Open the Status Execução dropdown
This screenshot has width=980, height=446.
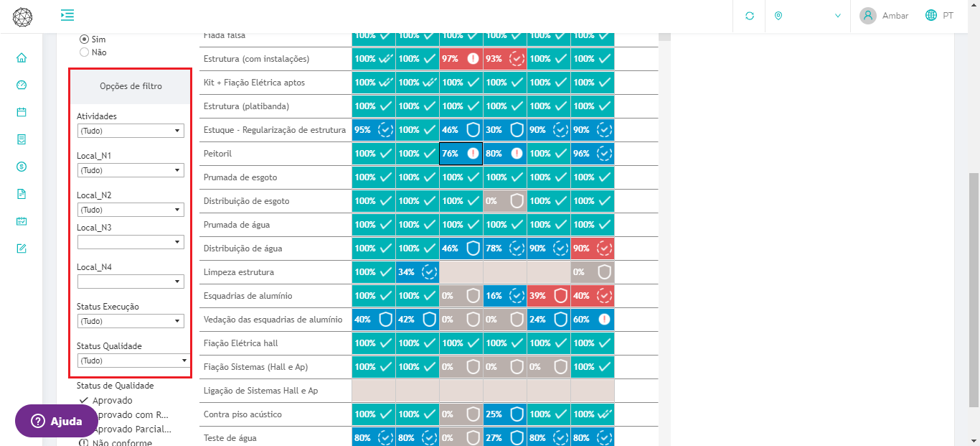pyautogui.click(x=131, y=321)
